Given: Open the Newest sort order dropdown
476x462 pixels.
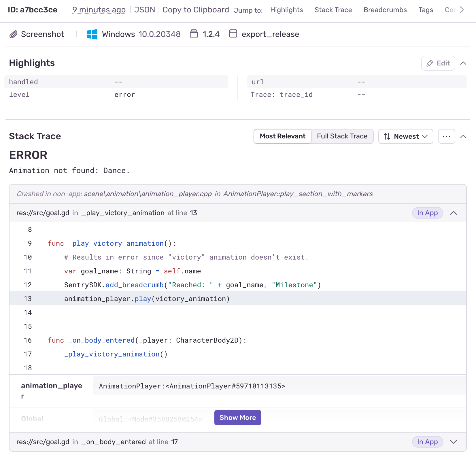Looking at the screenshot, I should [x=406, y=136].
